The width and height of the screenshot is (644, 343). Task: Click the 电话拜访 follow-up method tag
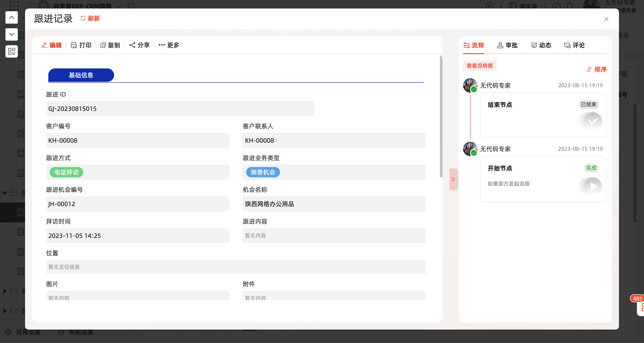66,172
